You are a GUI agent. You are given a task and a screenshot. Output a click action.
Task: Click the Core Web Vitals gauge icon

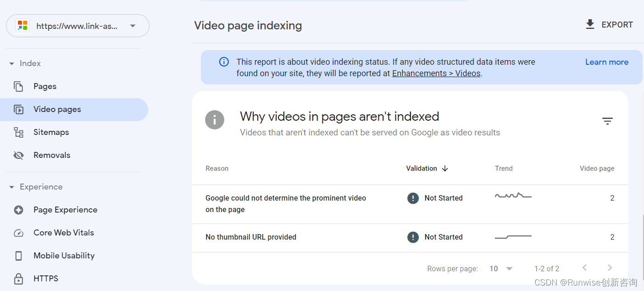pyautogui.click(x=18, y=233)
